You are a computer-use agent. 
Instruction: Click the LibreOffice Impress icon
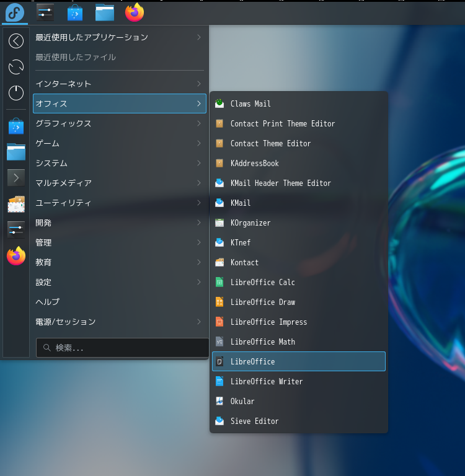(x=219, y=322)
